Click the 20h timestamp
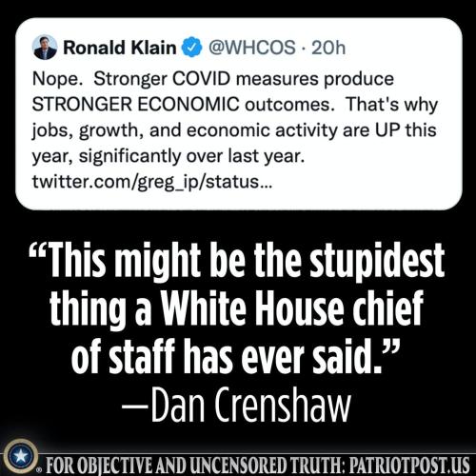Screen dimensions: 476x476 [x=328, y=48]
